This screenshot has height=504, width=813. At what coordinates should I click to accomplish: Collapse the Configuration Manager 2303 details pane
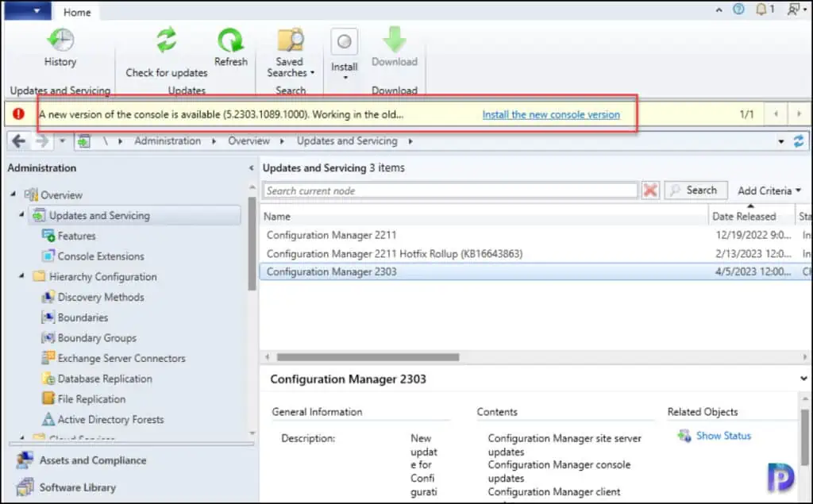(803, 379)
